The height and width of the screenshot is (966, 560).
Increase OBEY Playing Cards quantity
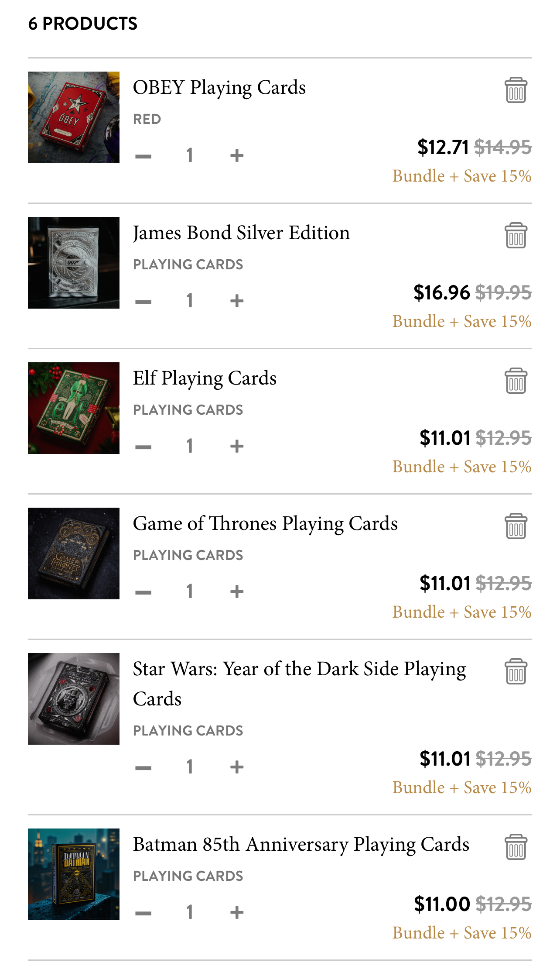click(236, 155)
